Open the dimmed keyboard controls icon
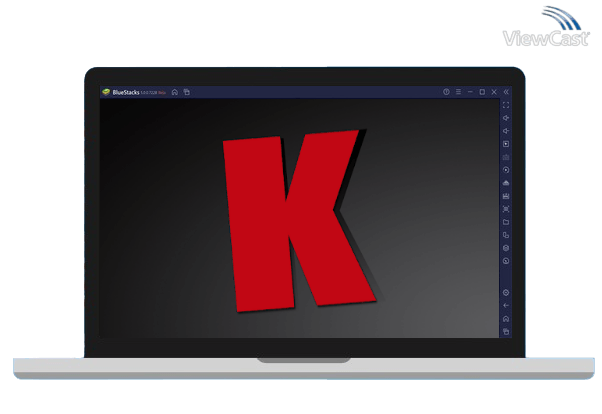The image size is (602, 414). [x=506, y=157]
